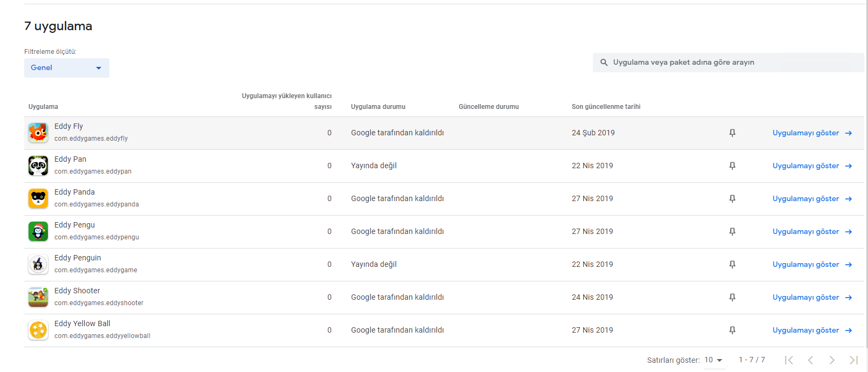This screenshot has width=868, height=372.
Task: Click the user install count column header
Action: tap(286, 101)
